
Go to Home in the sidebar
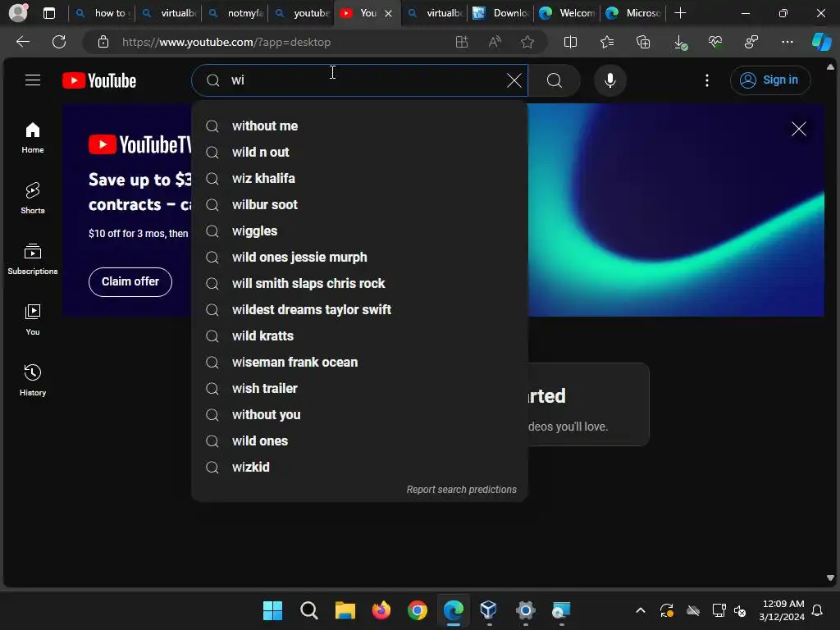(33, 138)
